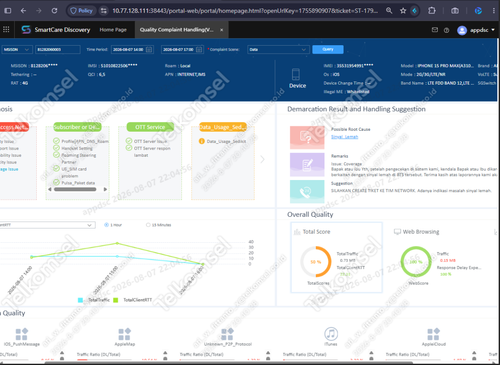Close the Quality Complaint Handling tab
500x365 pixels.
222,30
